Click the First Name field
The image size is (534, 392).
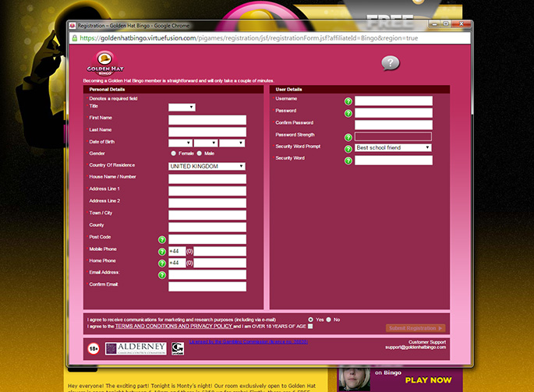tap(207, 120)
